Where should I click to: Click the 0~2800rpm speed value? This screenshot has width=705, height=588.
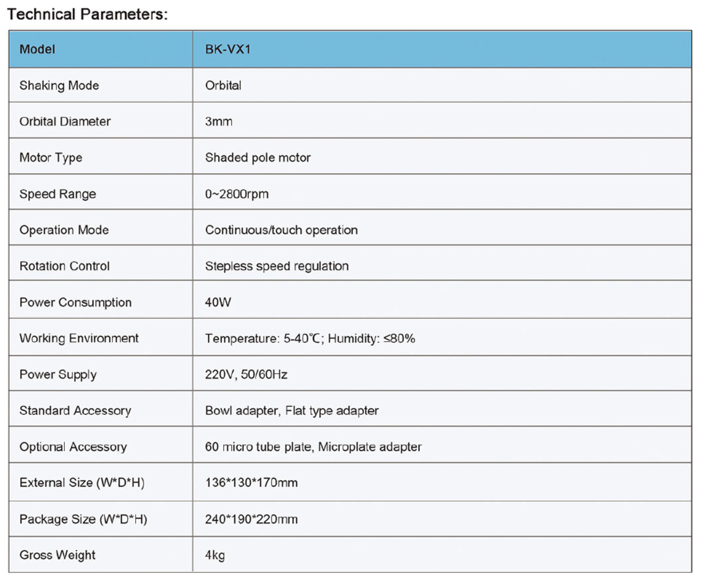(237, 194)
